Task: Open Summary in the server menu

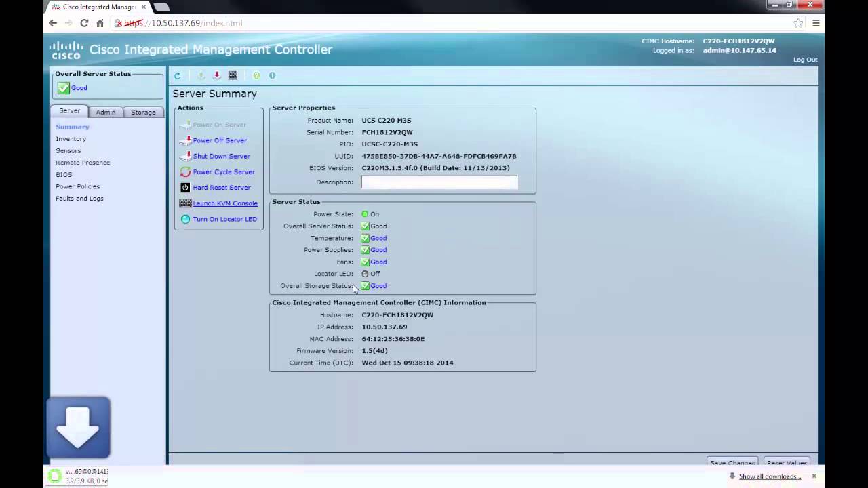Action: 73,127
